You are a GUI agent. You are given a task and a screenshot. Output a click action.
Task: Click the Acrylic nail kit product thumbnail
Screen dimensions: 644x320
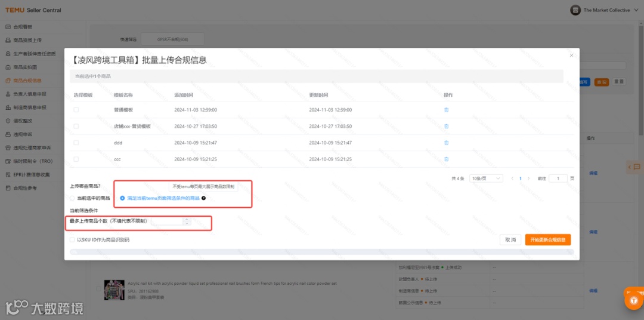[x=114, y=290]
